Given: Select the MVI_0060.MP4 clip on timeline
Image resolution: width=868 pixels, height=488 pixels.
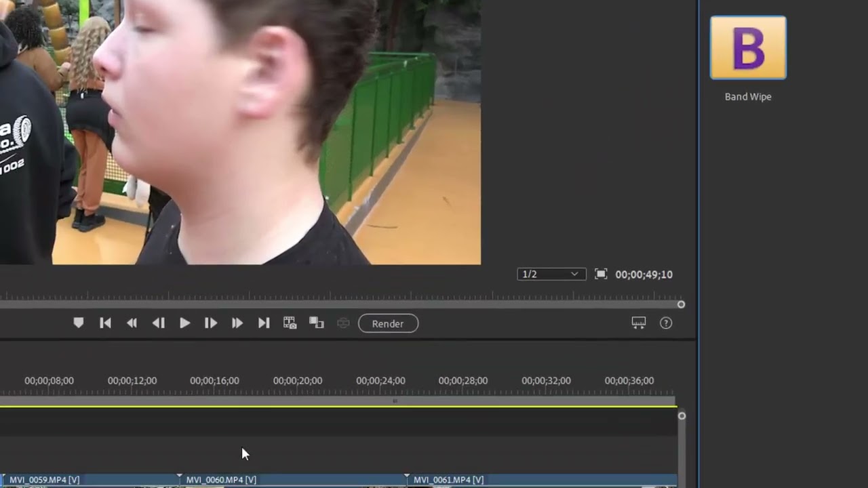Looking at the screenshot, I should coord(293,480).
